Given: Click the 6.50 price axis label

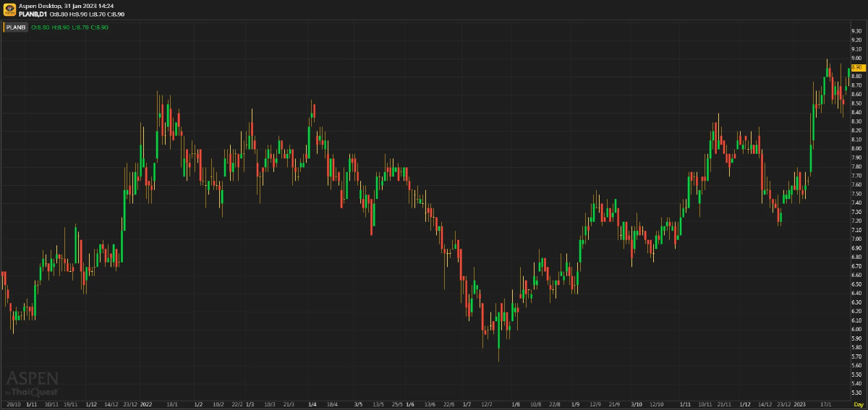Looking at the screenshot, I should (856, 284).
